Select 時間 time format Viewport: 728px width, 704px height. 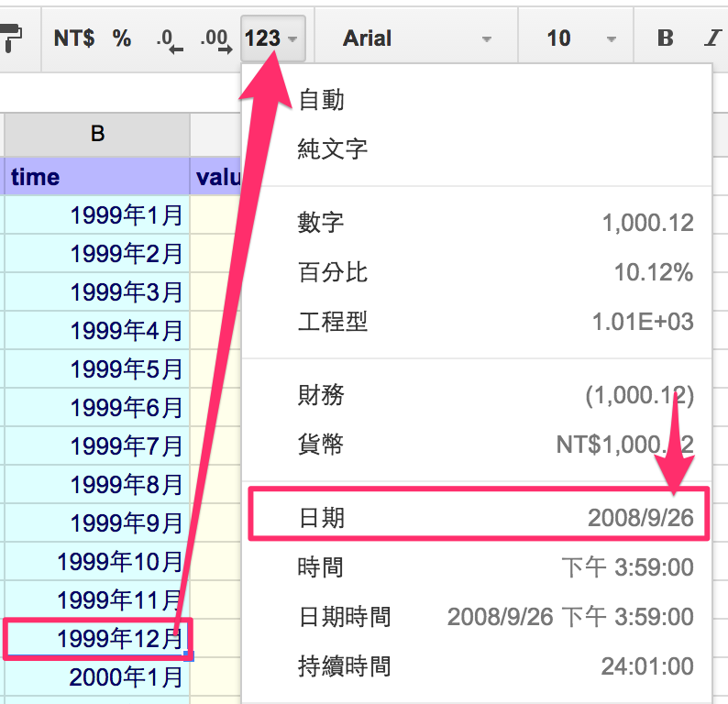pos(477,567)
